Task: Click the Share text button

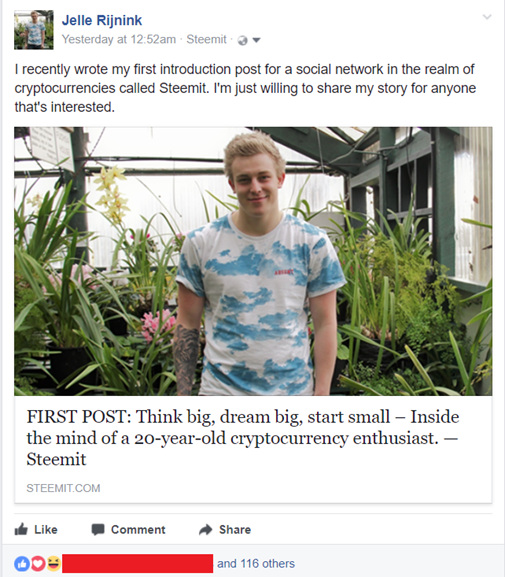Action: 235,530
